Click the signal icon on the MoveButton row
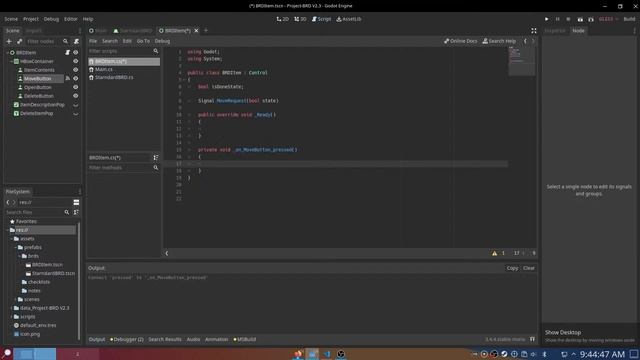The width and height of the screenshot is (640, 360). click(x=67, y=78)
